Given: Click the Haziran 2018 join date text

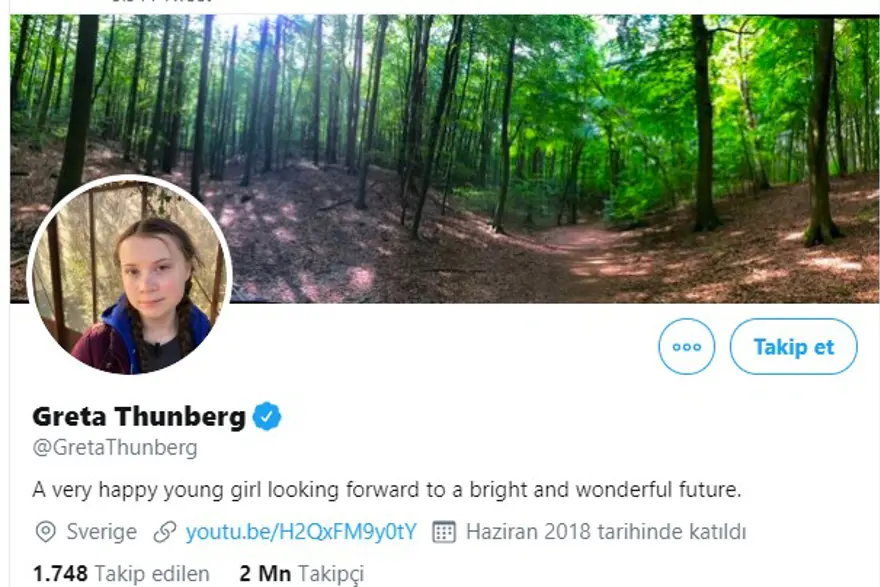Looking at the screenshot, I should click(606, 531).
